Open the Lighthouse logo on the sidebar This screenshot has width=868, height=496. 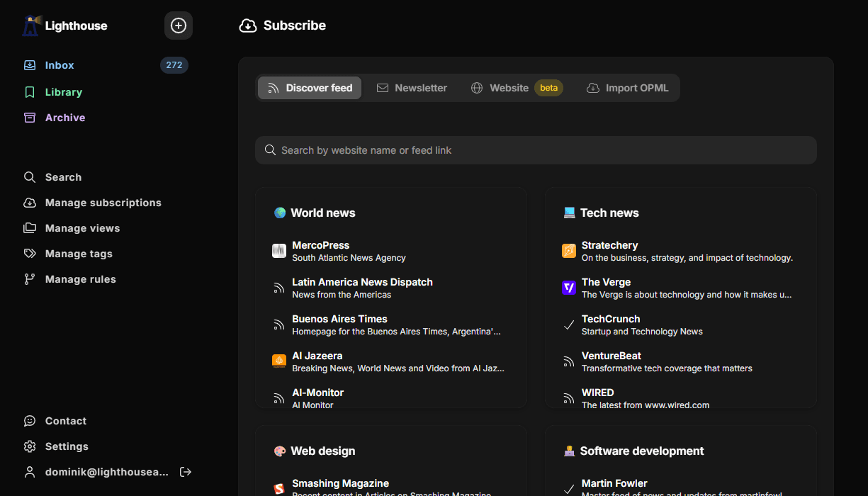[31, 25]
